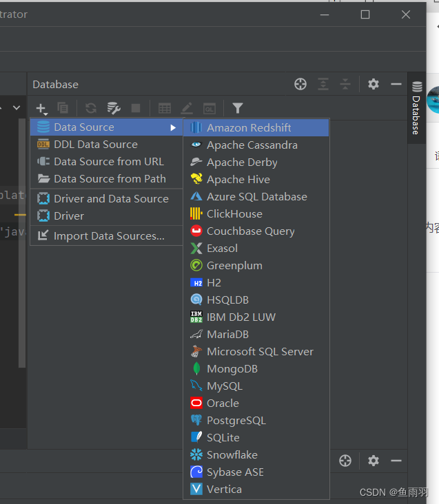Open Database panel settings gear
Image resolution: width=439 pixels, height=504 pixels.
[x=374, y=84]
